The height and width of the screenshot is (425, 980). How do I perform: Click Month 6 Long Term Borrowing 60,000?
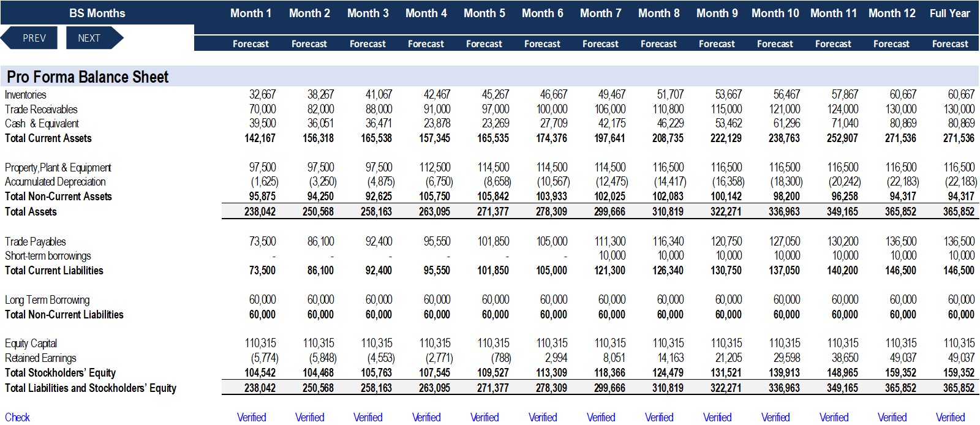(554, 299)
